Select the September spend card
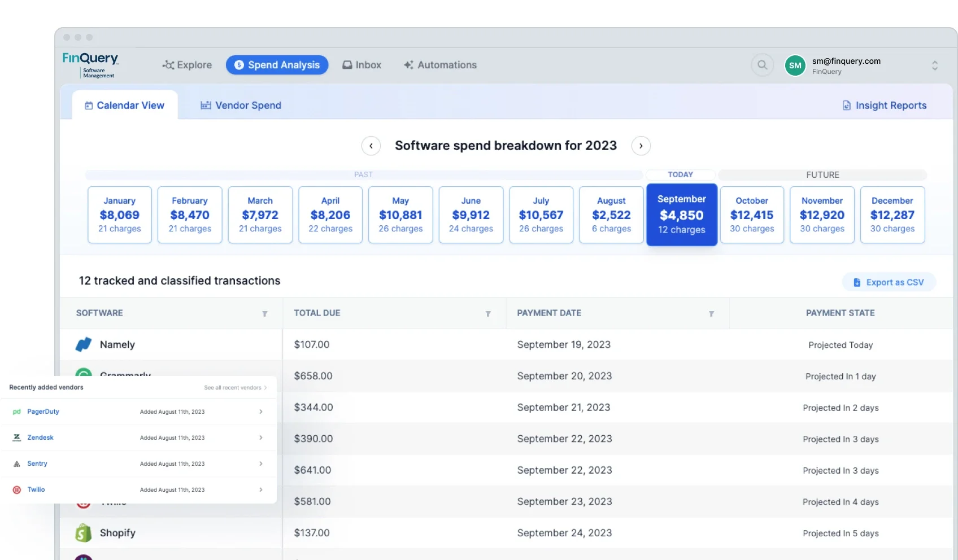Viewport: 958px width, 560px height. click(682, 215)
